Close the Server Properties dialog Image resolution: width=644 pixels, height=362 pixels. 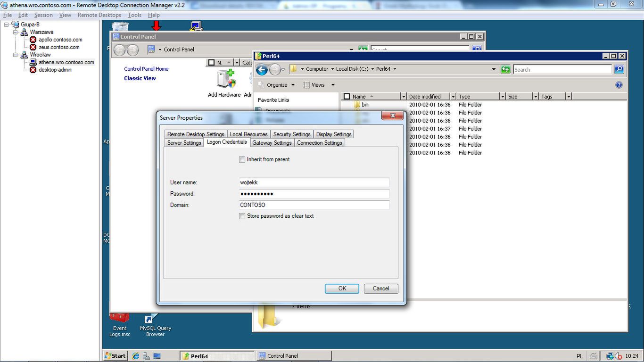[392, 116]
